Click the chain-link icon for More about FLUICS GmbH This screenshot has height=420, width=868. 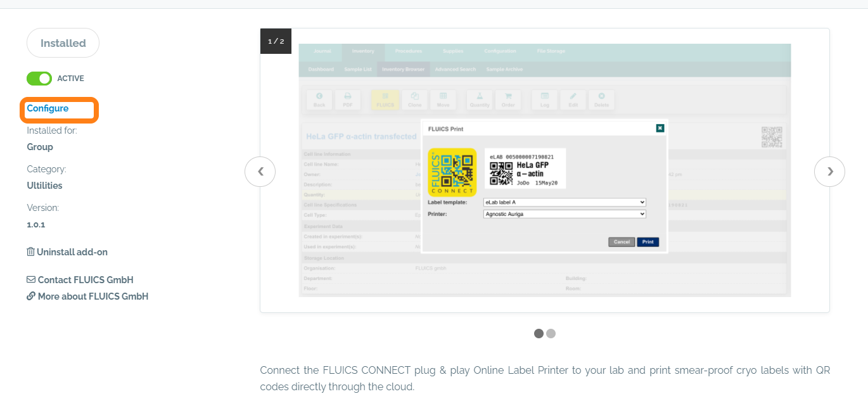[30, 296]
